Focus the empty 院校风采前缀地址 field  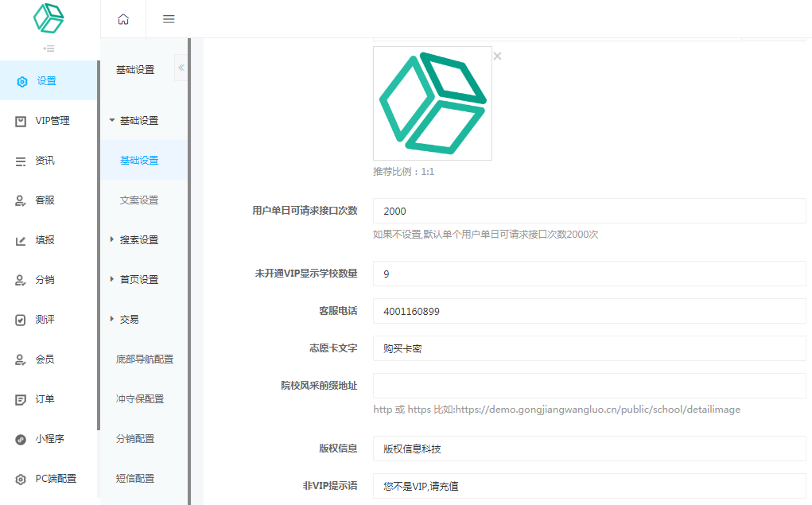click(x=589, y=386)
